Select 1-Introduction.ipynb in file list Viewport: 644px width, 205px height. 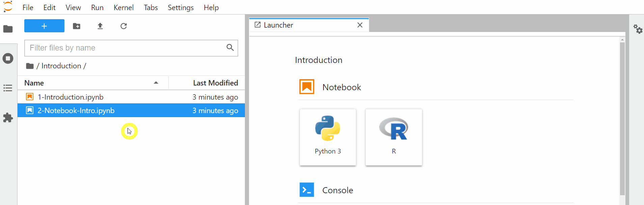click(71, 97)
